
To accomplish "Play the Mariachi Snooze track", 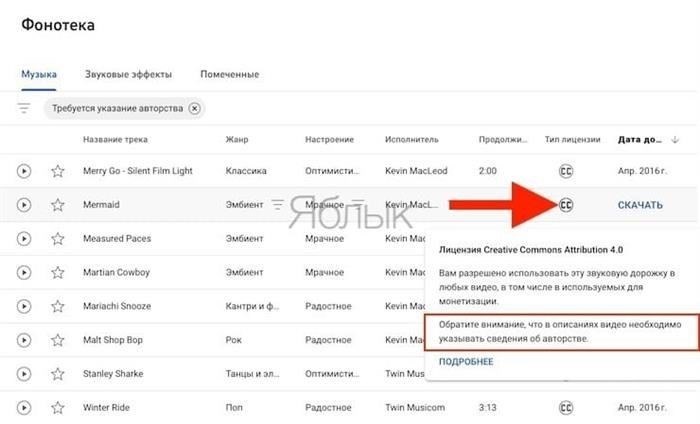I will (24, 306).
